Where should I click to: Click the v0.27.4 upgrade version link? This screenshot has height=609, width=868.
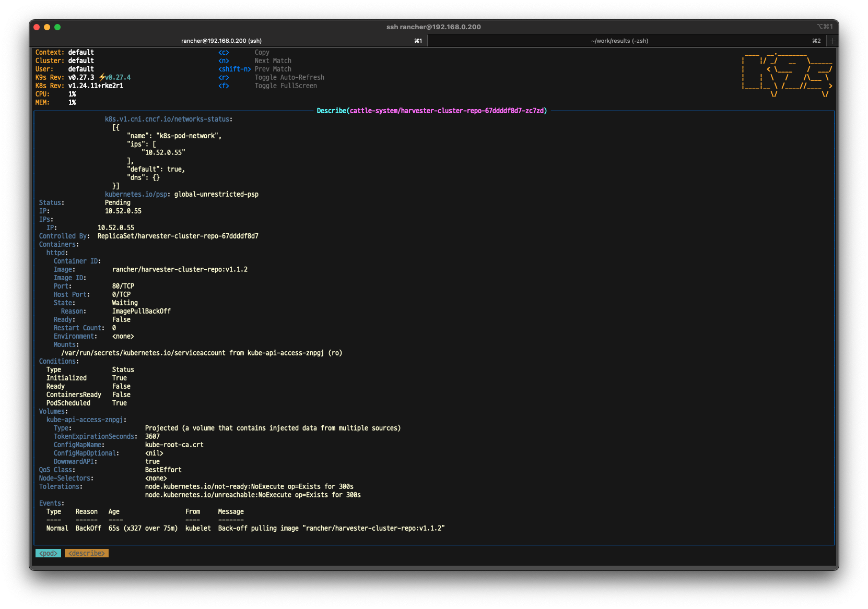tap(117, 77)
